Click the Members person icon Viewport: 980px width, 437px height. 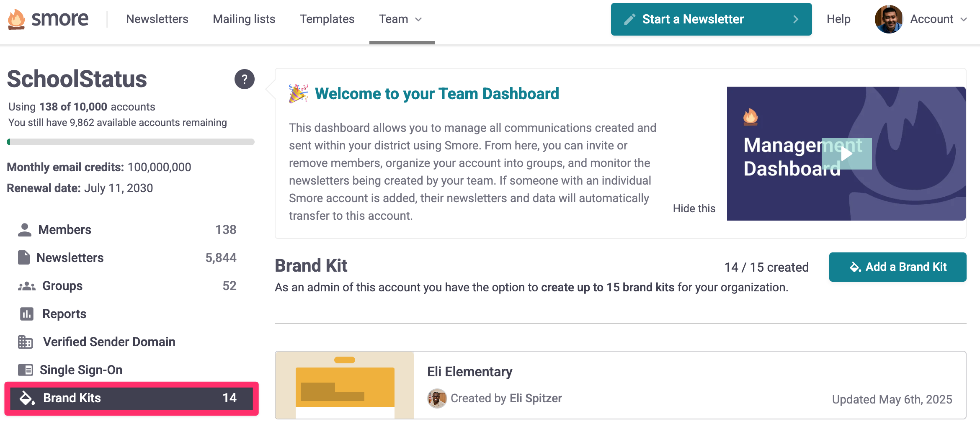pos(25,230)
